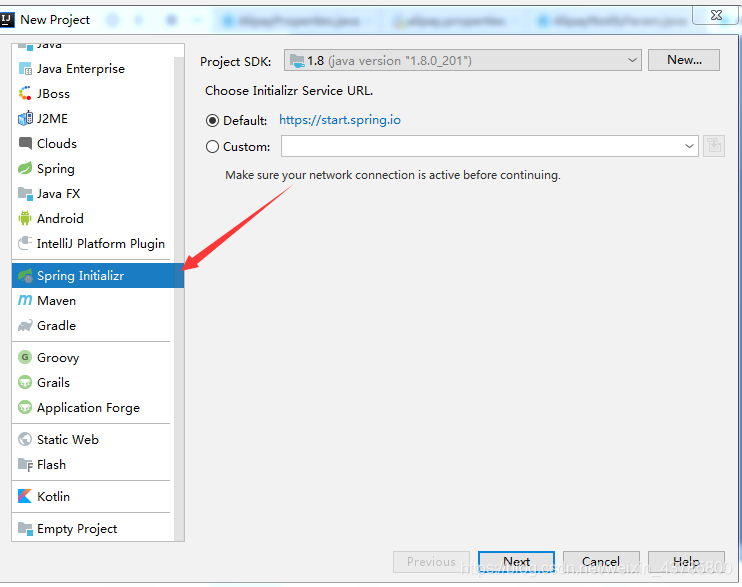Image resolution: width=742 pixels, height=587 pixels.
Task: Select Grails project type
Action: coord(93,382)
